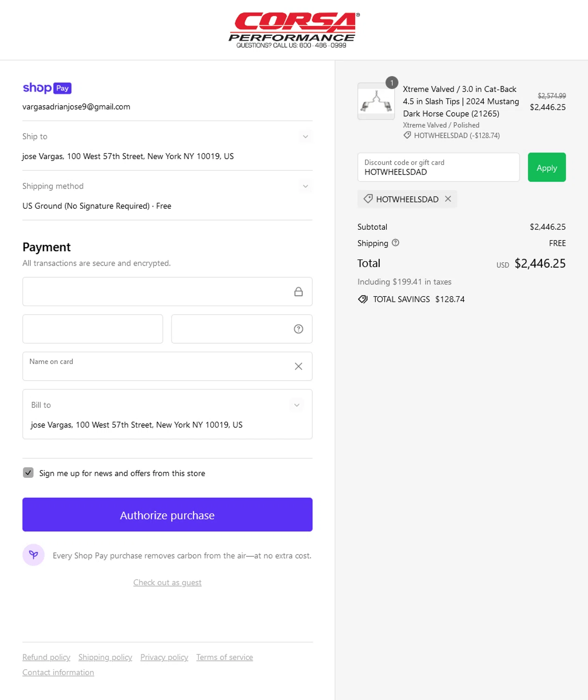This screenshot has width=588, height=700.
Task: Clear the Name on card field
Action: pos(298,366)
